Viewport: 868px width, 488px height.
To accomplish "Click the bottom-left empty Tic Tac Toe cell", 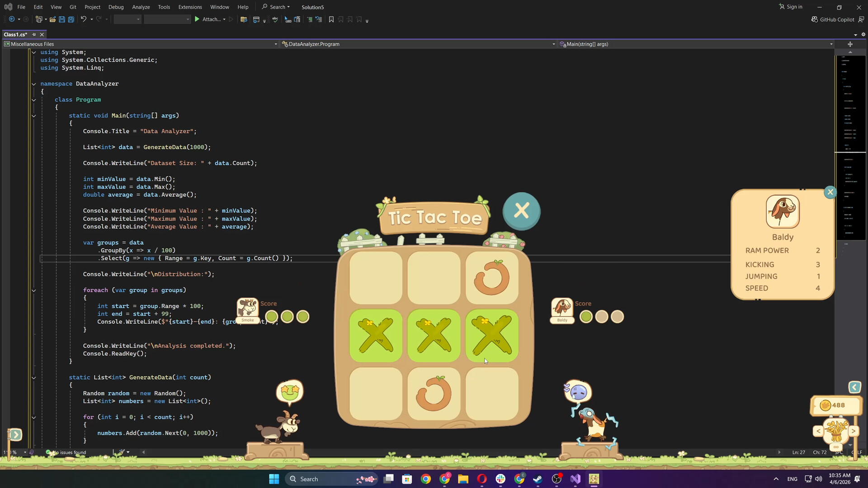I will coord(376,394).
